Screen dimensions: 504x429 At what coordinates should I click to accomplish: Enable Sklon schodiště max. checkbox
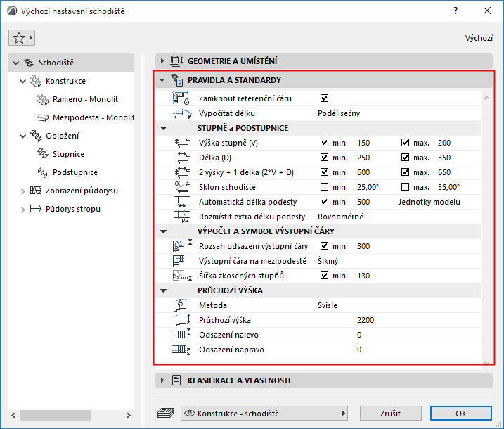(405, 187)
